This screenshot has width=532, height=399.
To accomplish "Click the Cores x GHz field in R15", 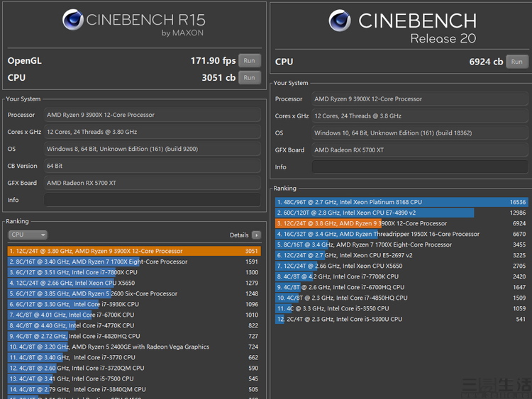I will click(x=153, y=132).
